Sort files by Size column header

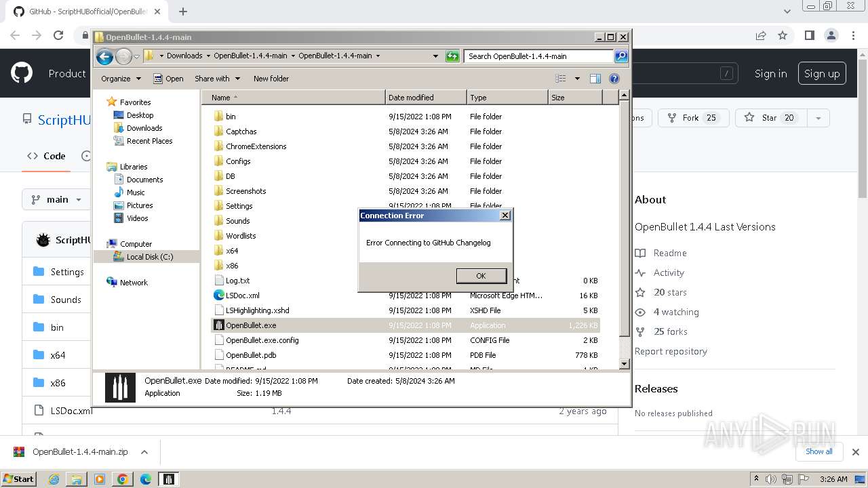[x=575, y=98]
